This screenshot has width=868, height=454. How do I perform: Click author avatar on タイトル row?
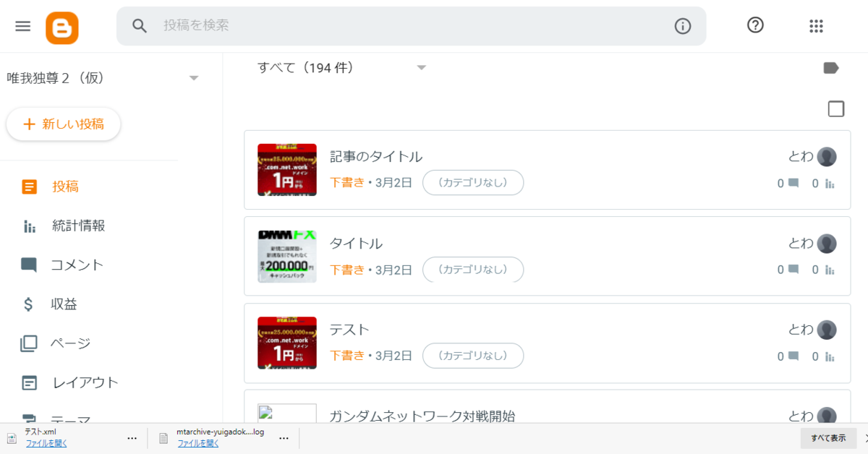click(x=827, y=244)
